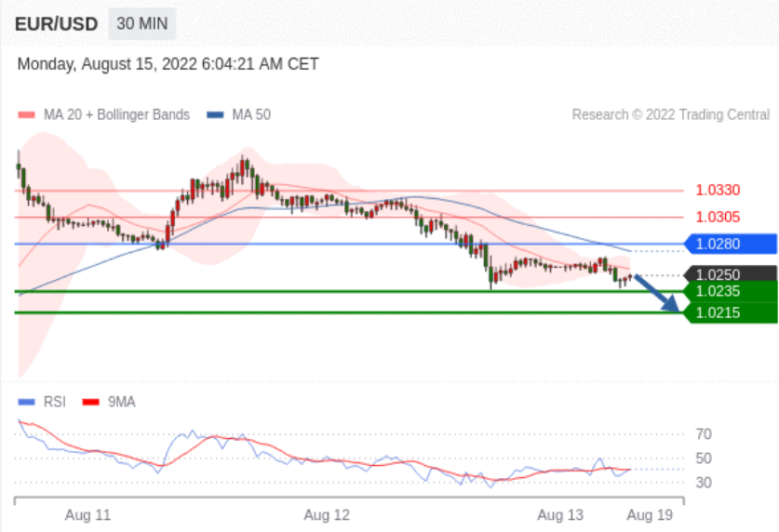This screenshot has height=532, width=779.
Task: Click the MA 50 legend swatch
Action: (x=215, y=114)
